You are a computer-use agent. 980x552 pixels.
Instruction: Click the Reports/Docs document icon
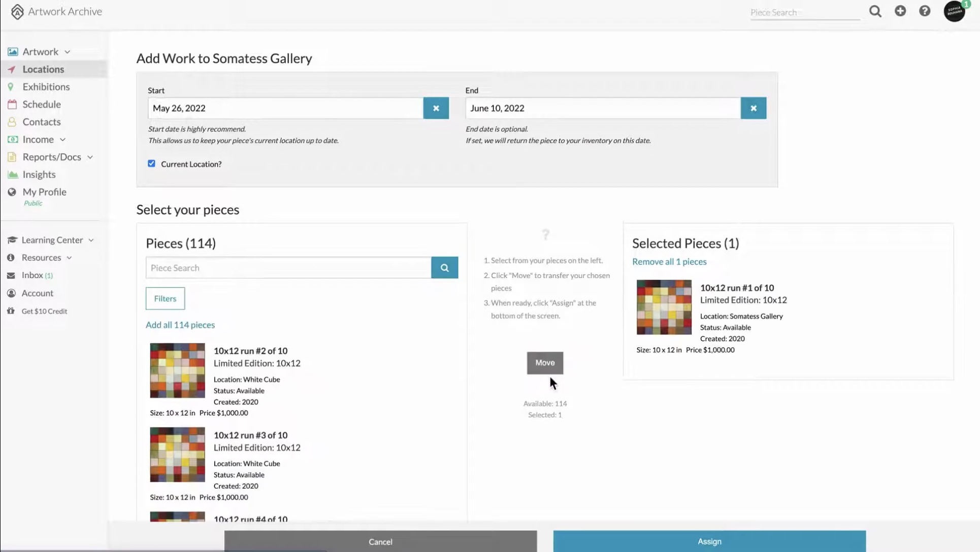point(12,157)
